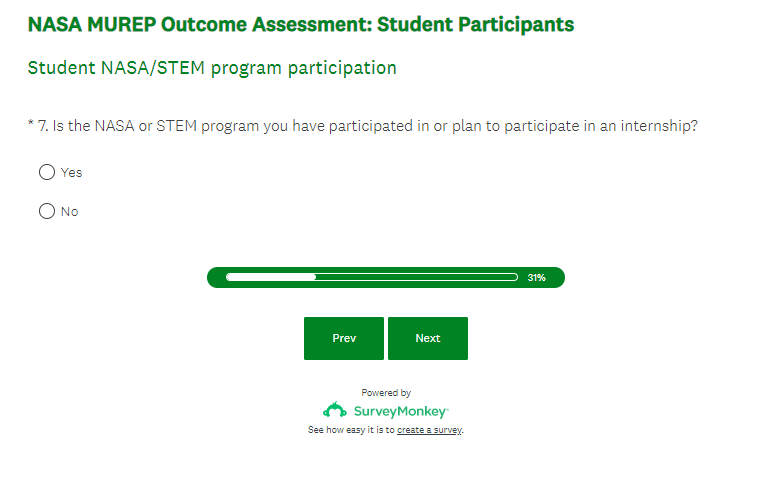Click the Student NASA/STEM program participation heading
Viewport: 767px width, 477px height.
(x=212, y=68)
